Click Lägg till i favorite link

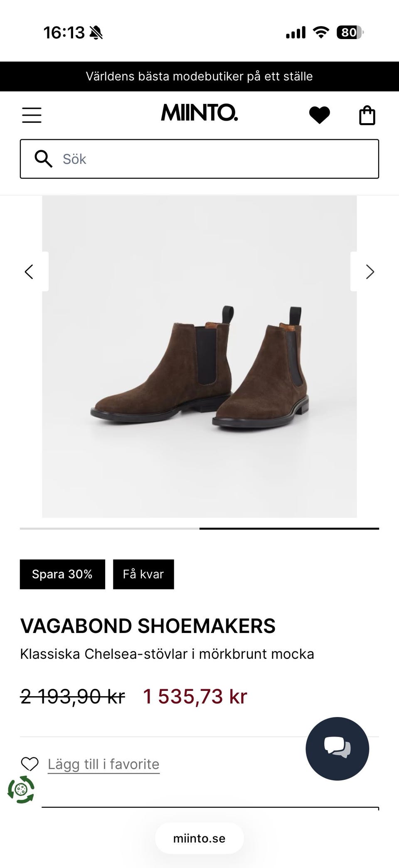point(103,764)
